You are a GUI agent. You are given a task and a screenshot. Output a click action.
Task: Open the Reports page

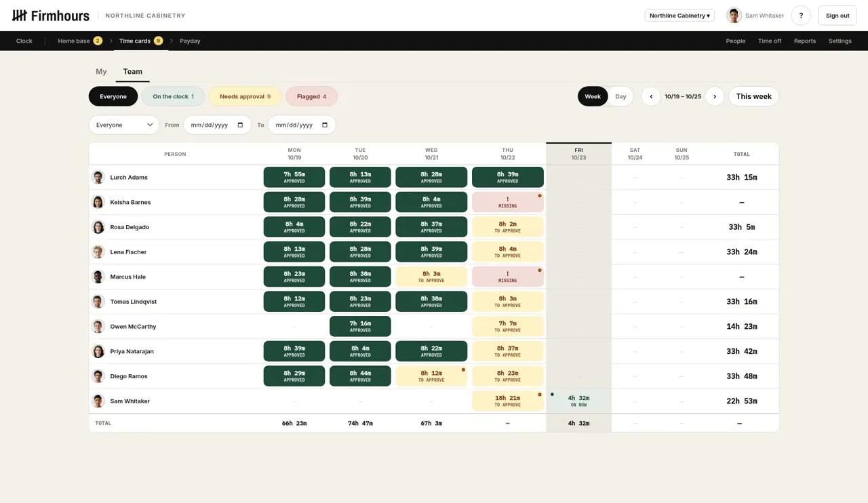(x=805, y=41)
